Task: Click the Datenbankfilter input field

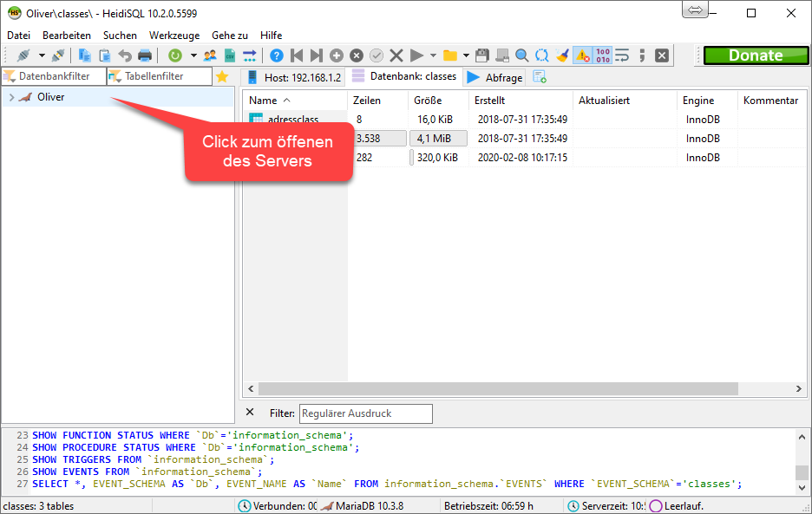Action: (54, 76)
